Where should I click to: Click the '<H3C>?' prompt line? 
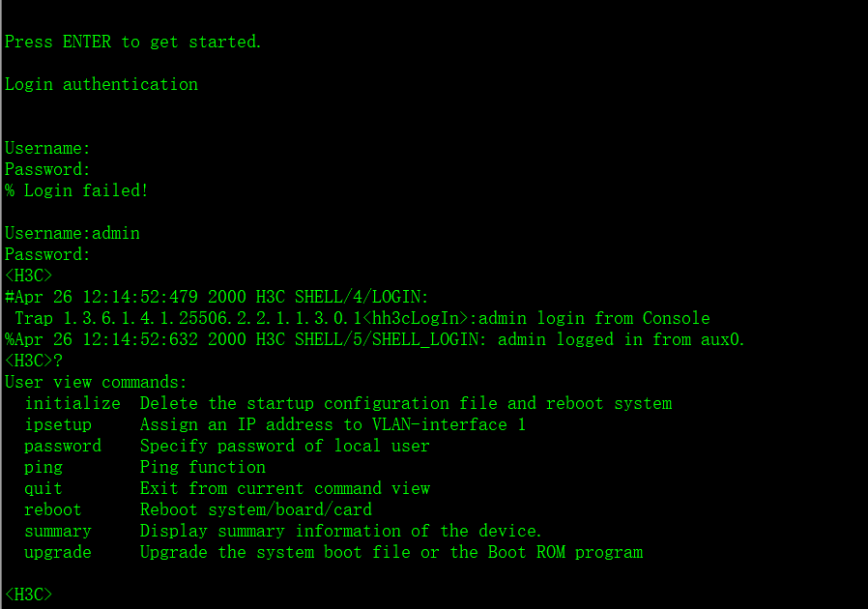(34, 361)
